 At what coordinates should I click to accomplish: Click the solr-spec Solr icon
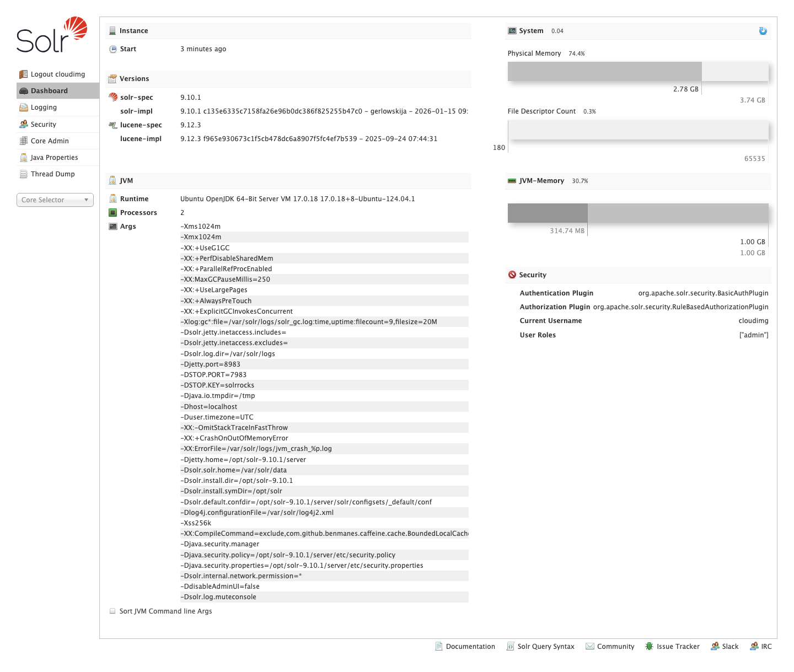point(113,97)
